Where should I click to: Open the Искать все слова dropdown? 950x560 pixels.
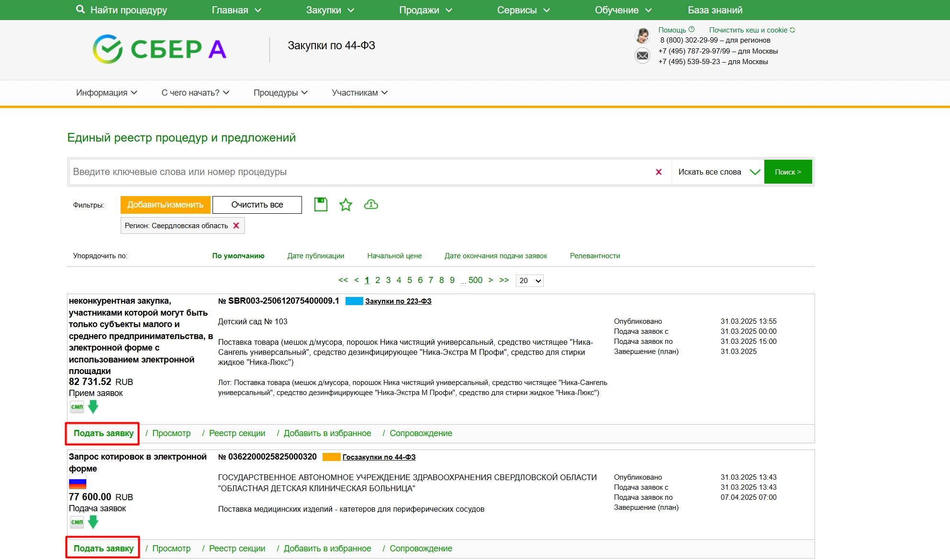click(x=718, y=172)
